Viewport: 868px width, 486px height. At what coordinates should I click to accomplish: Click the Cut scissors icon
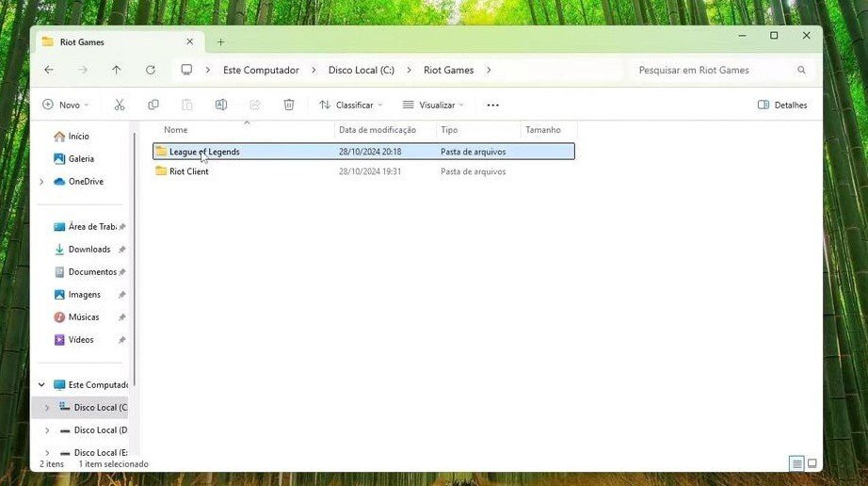click(x=120, y=105)
